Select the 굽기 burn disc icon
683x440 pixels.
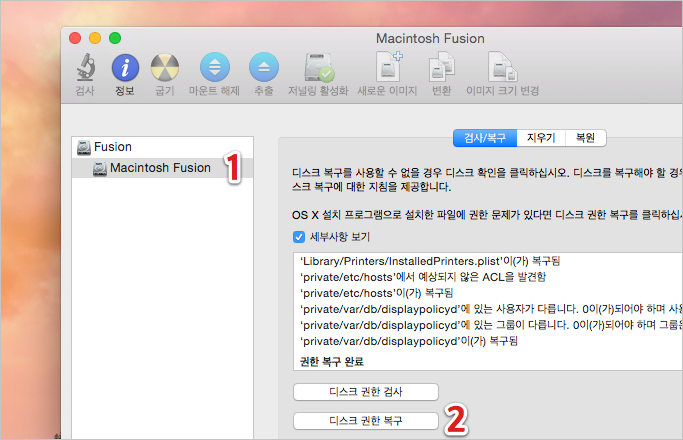pos(165,68)
